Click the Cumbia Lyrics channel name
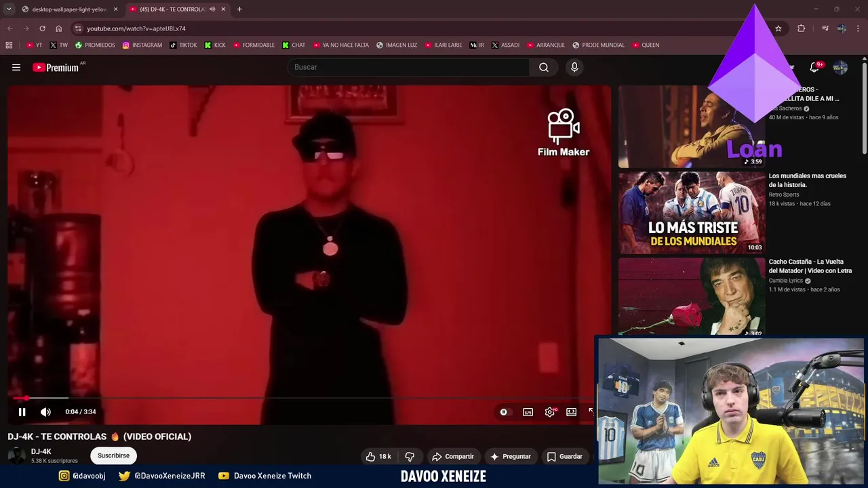 pyautogui.click(x=786, y=281)
